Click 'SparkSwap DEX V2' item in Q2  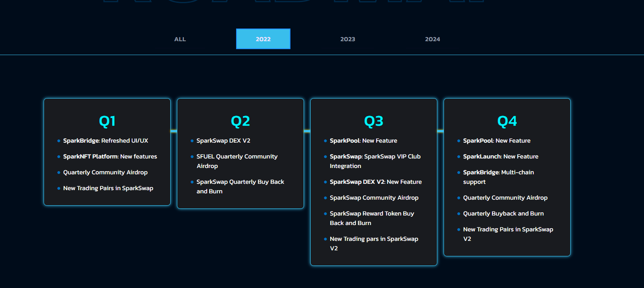coord(223,141)
